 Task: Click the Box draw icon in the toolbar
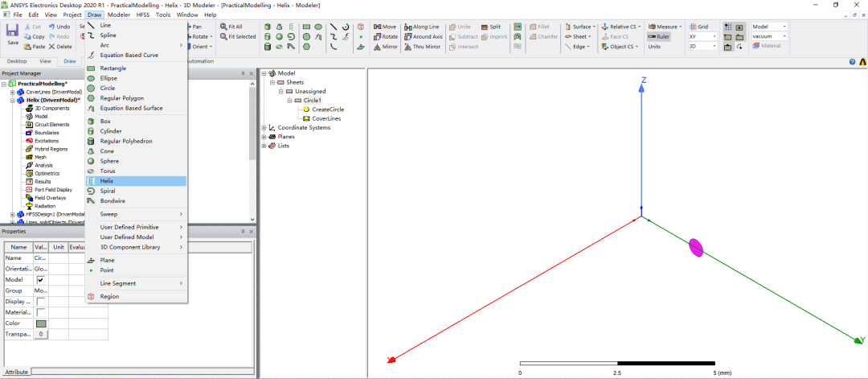tap(268, 27)
